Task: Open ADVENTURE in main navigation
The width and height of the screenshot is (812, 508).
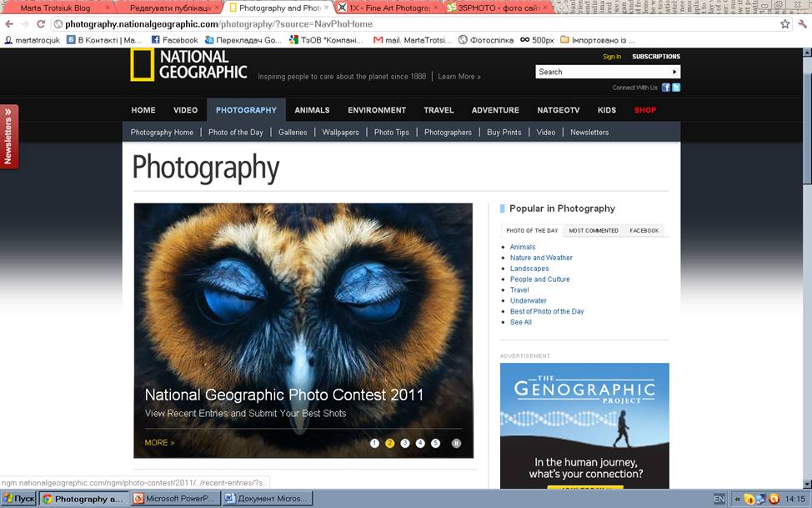Action: point(495,110)
